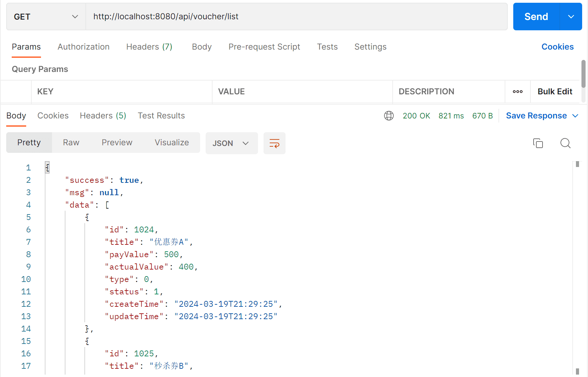Switch to Visualize view mode
588x377 pixels.
[x=172, y=143]
